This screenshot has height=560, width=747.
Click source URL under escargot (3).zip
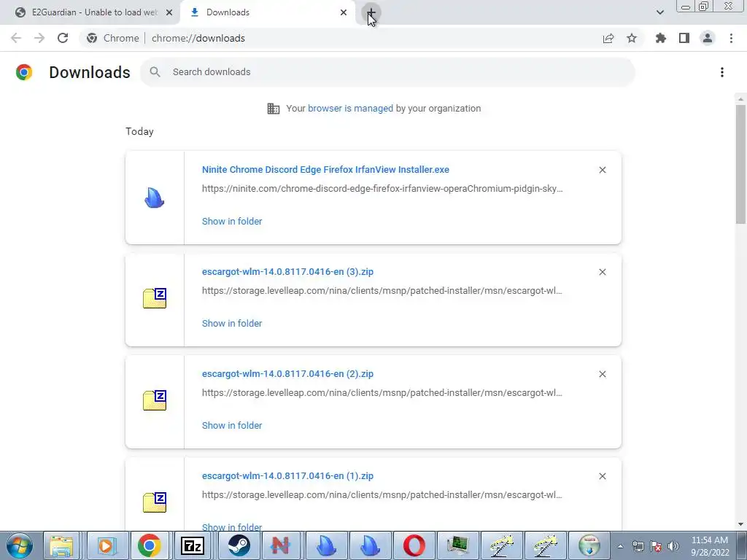point(382,290)
